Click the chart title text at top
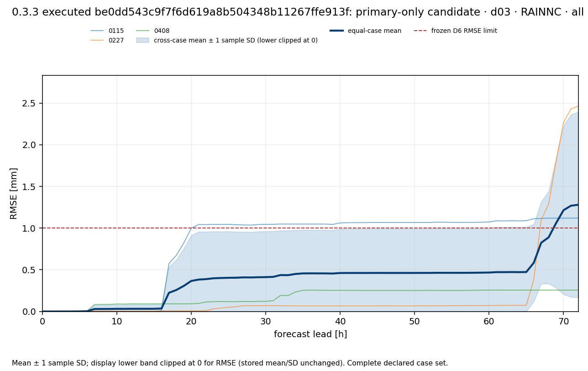Screen dimensions: 588x371 (x=298, y=12)
